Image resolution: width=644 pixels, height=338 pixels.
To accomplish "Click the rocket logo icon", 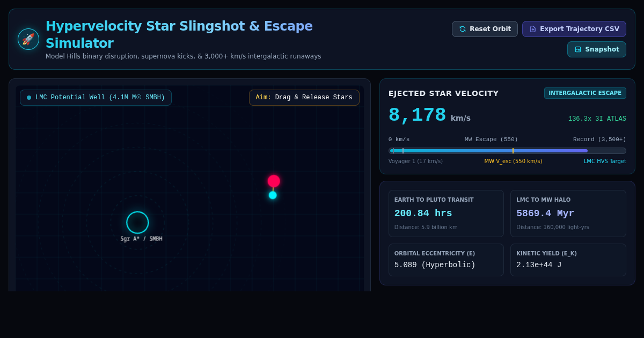I will point(28,39).
